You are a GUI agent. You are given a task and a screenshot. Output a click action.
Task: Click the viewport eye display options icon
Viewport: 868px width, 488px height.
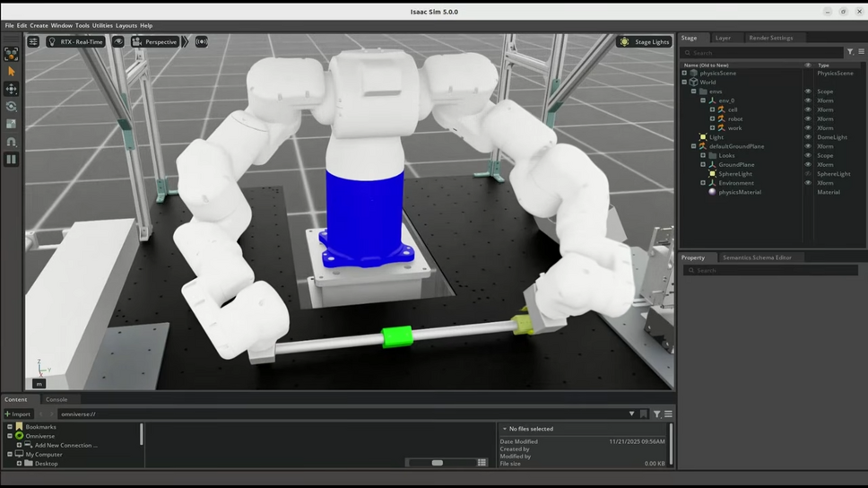[x=118, y=42]
